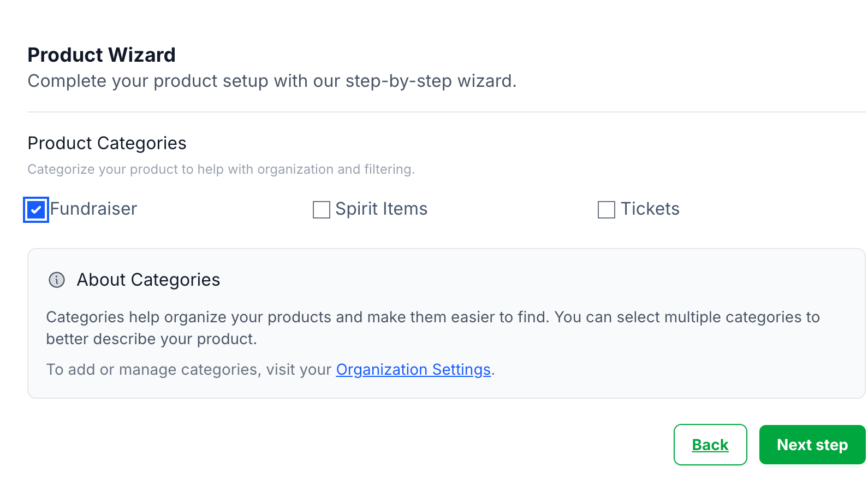Click the Tickets label text
This screenshot has width=868, height=484.
click(x=650, y=209)
